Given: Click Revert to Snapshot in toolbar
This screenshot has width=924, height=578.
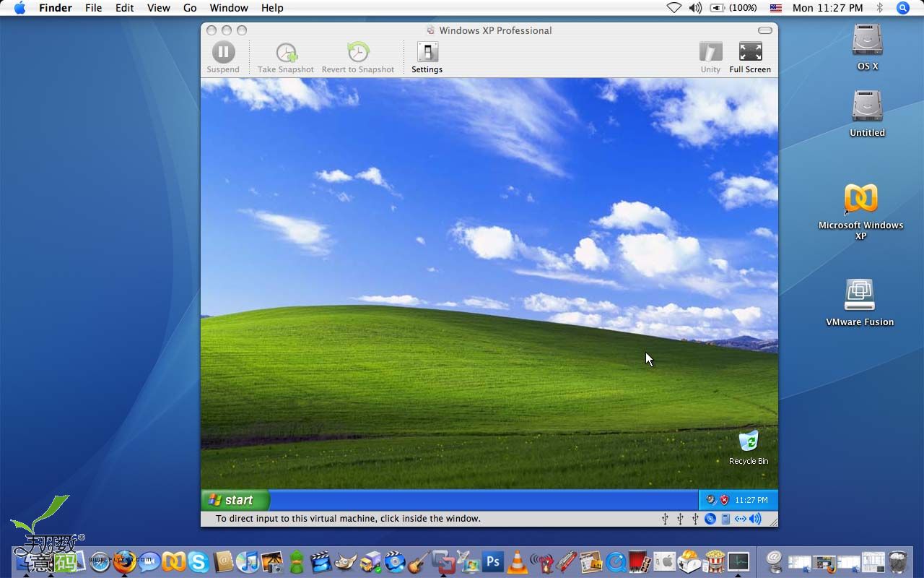Looking at the screenshot, I should [x=358, y=58].
